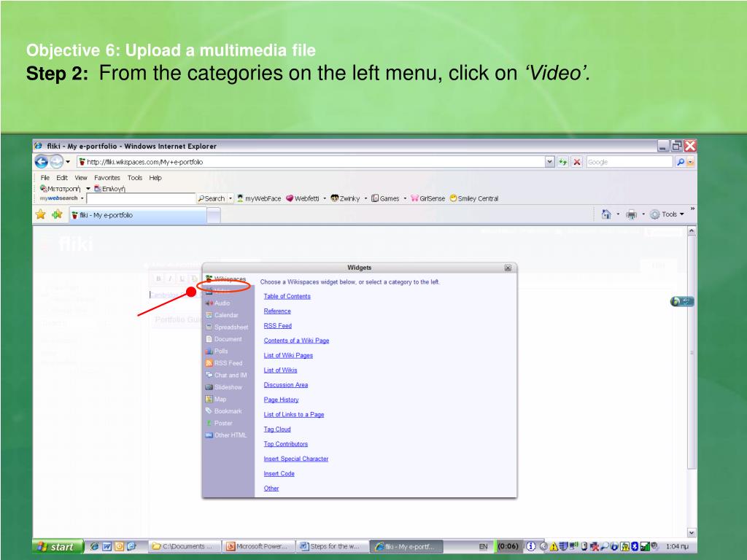Open the Search button dropdown arrow
Image resolution: width=747 pixels, height=560 pixels.
click(231, 198)
